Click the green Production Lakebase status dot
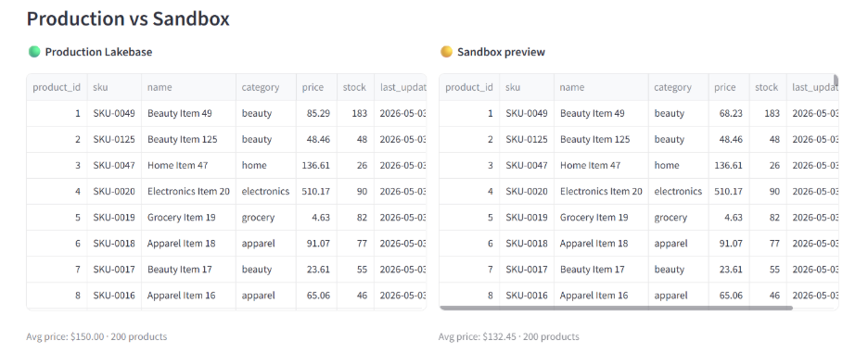Image resolution: width=868 pixels, height=353 pixels. 34,52
